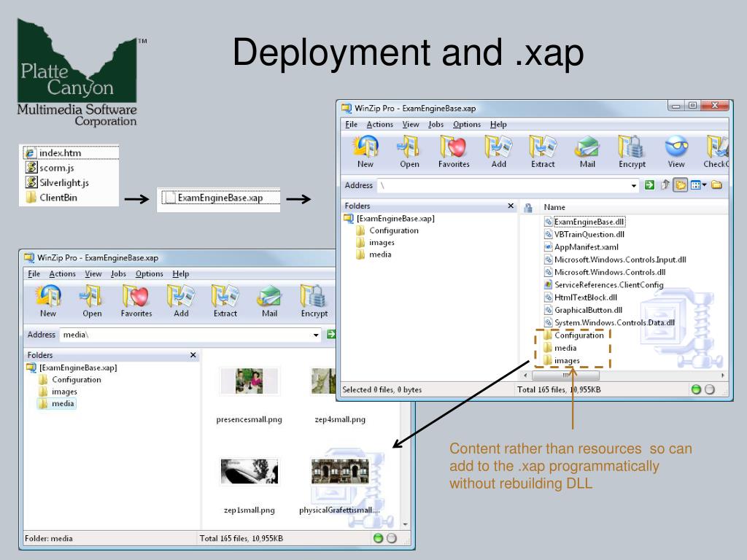Open Jobs menu in right WinZip window
The width and height of the screenshot is (747, 560).
point(436,124)
